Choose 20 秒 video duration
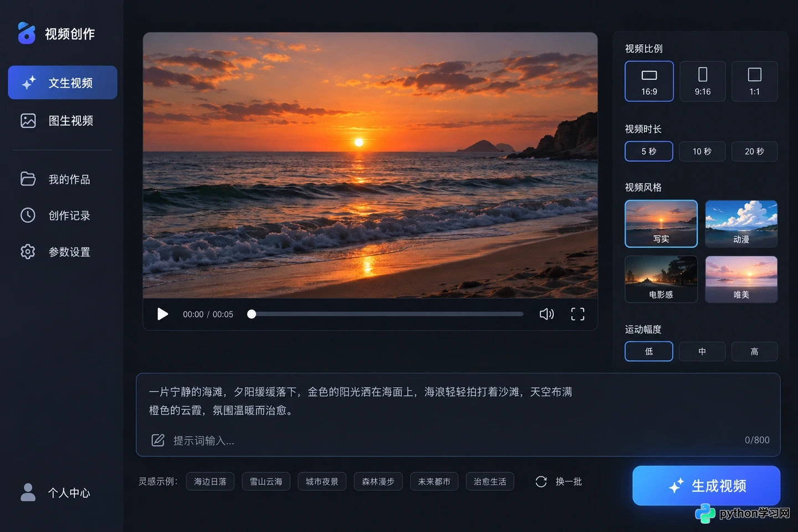Screen dimensions: 798x532 tap(754, 151)
